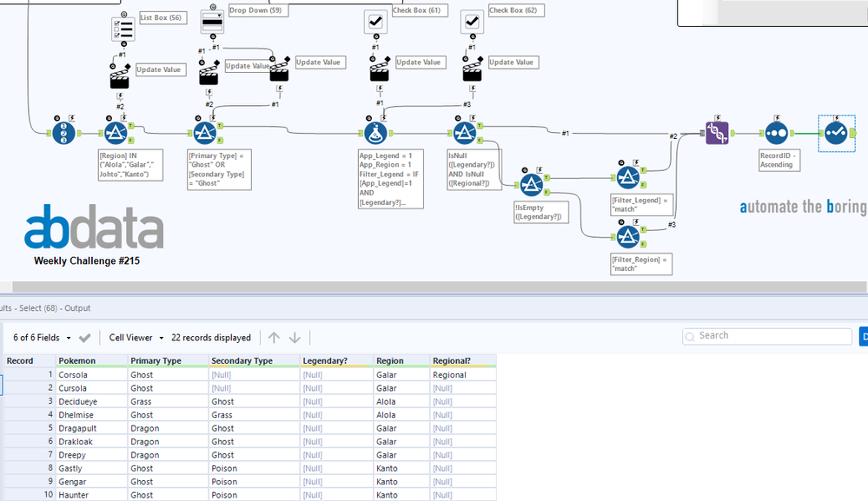This screenshot has width=868, height=501.
Task: Select the List Box (56) interface tool
Action: (x=123, y=30)
